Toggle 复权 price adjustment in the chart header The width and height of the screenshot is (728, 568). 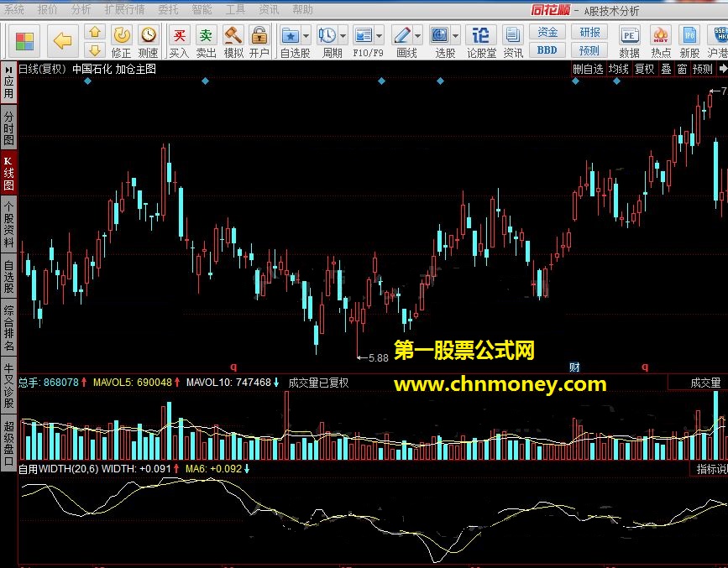[644, 69]
